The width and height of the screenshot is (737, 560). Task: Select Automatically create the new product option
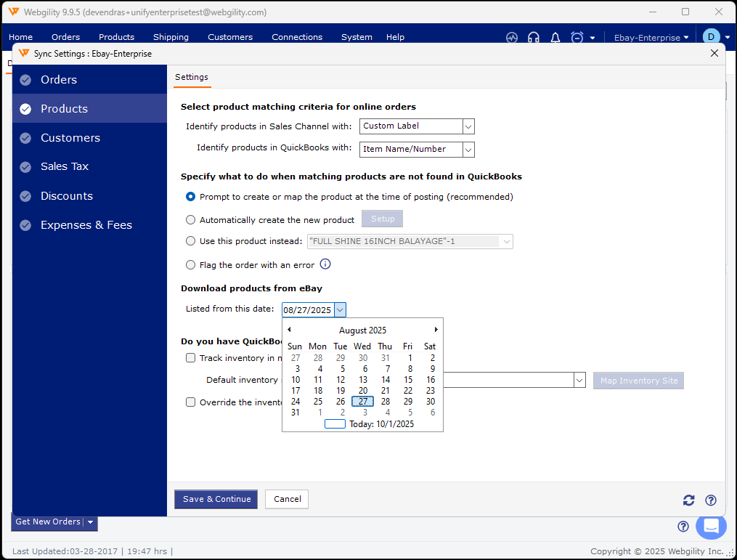pyautogui.click(x=191, y=219)
